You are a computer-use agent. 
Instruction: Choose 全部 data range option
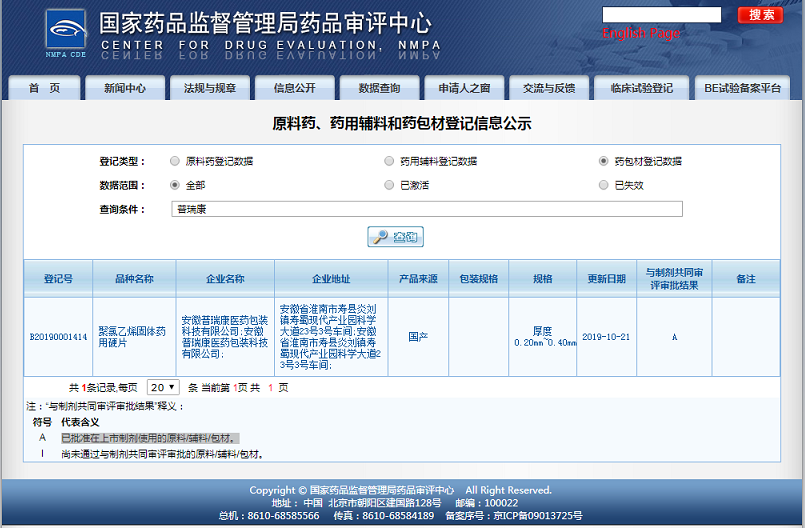pos(175,185)
